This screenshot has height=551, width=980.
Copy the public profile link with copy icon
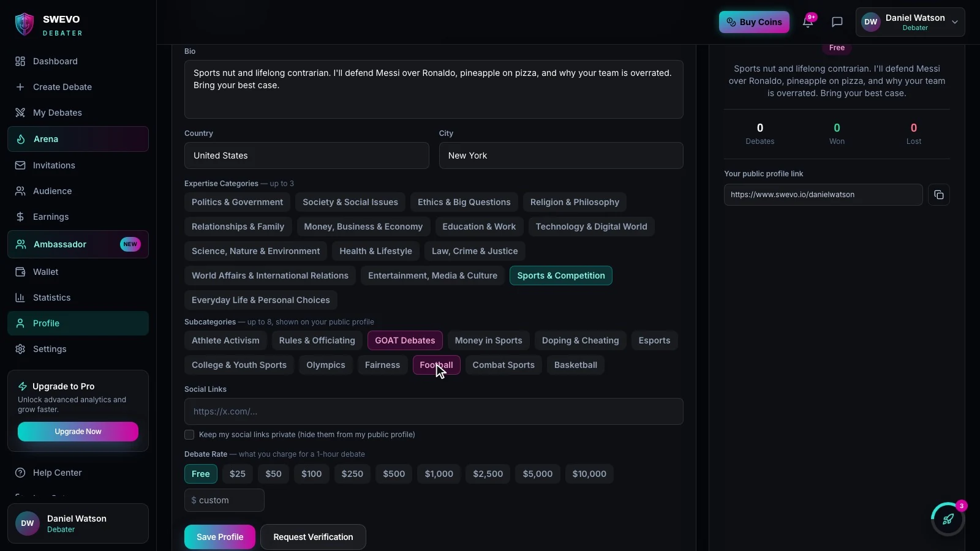[x=939, y=195]
